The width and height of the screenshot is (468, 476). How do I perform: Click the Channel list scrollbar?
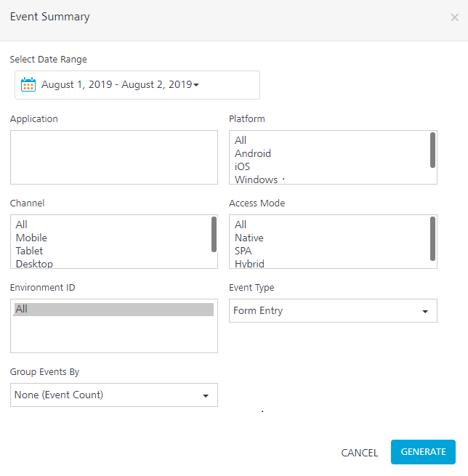(214, 234)
